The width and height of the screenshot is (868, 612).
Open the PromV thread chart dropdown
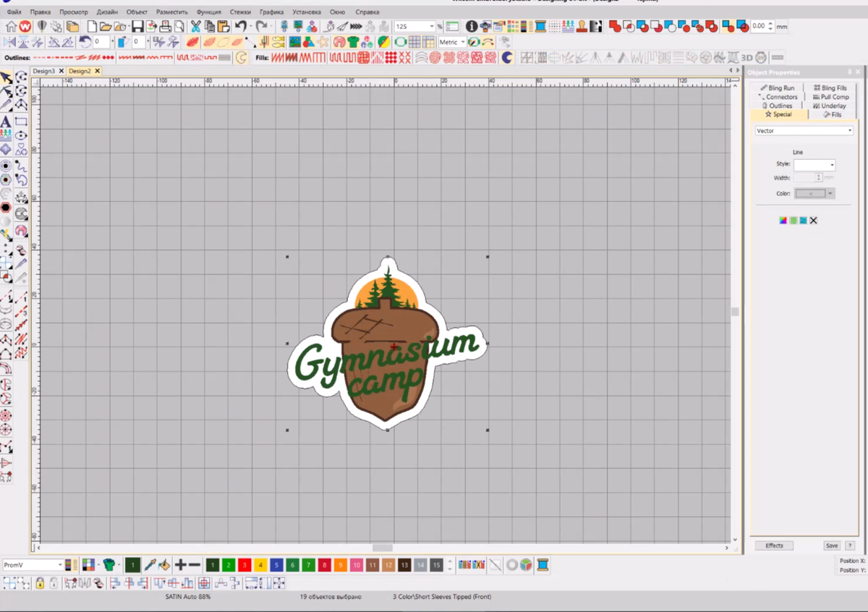[x=60, y=565]
